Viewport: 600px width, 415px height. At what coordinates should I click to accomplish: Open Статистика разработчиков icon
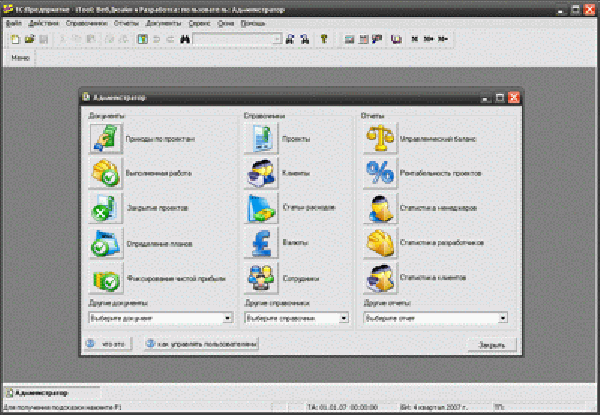coord(380,242)
